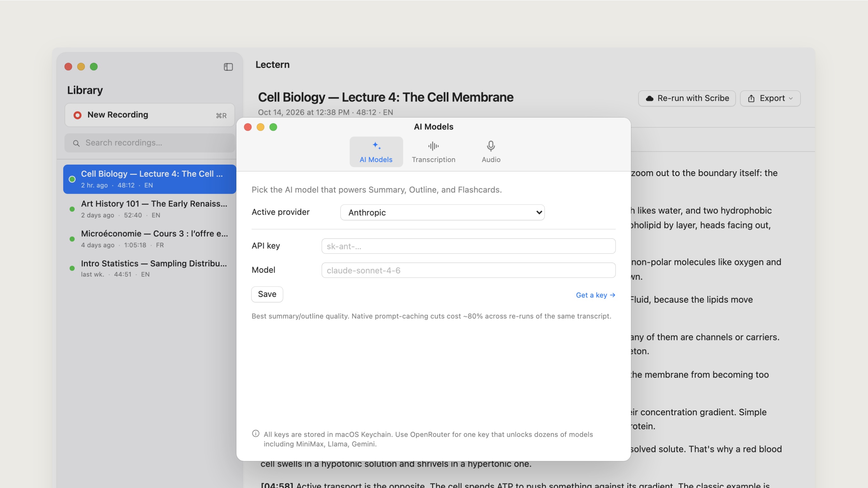Switch to the Transcription tab label

433,159
